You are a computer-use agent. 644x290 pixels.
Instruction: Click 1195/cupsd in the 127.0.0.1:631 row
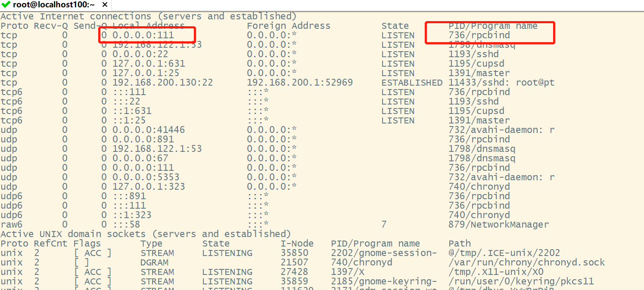pos(476,64)
